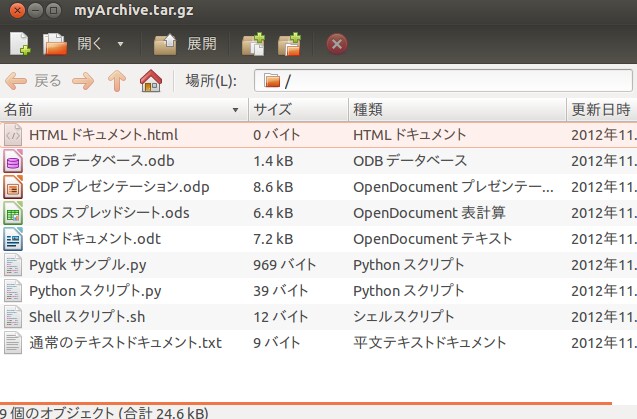This screenshot has height=419, width=637.
Task: Select HTML ドキュメント.html file
Action: coord(104,134)
